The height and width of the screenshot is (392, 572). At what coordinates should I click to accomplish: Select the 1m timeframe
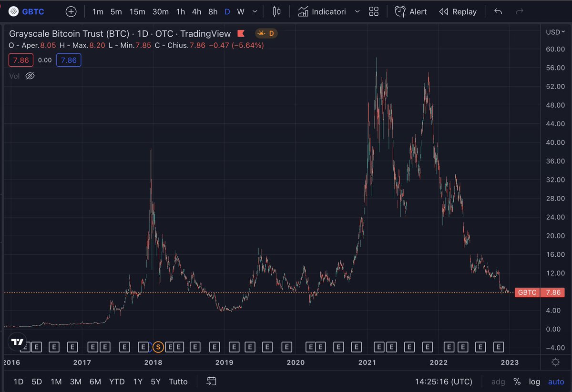click(97, 11)
